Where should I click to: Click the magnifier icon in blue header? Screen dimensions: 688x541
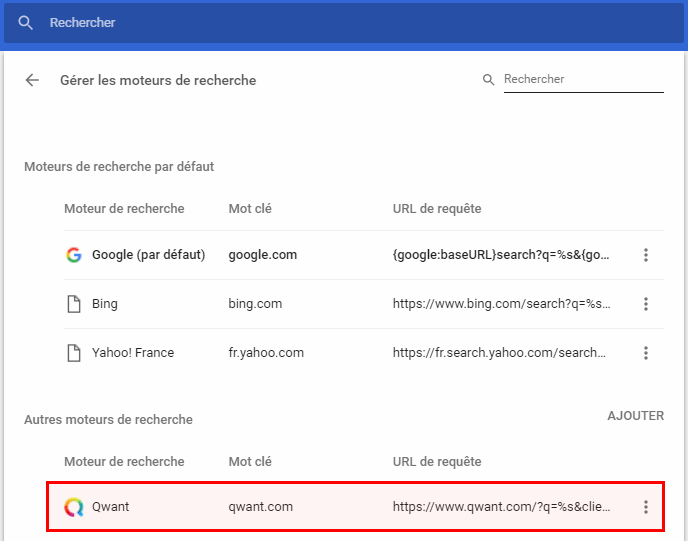[26, 22]
